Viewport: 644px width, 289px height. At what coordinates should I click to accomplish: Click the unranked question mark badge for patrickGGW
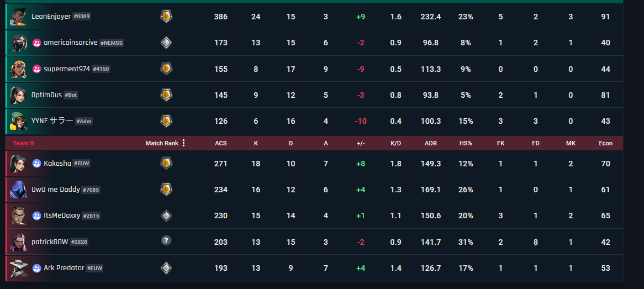166,240
